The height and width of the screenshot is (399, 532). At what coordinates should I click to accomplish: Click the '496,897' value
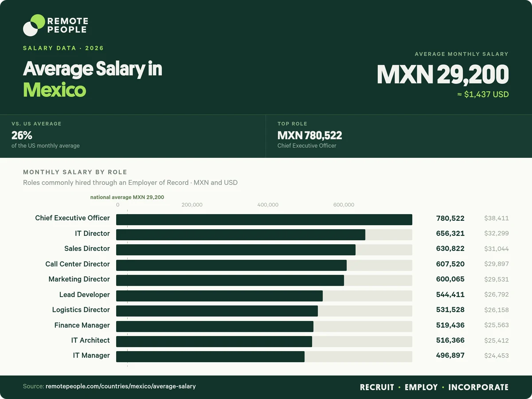coord(450,356)
